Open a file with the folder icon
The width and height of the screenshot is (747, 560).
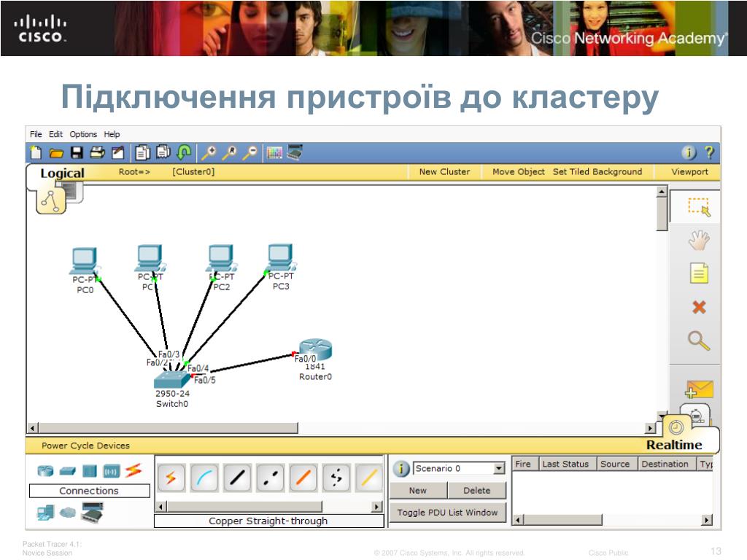coord(56,153)
